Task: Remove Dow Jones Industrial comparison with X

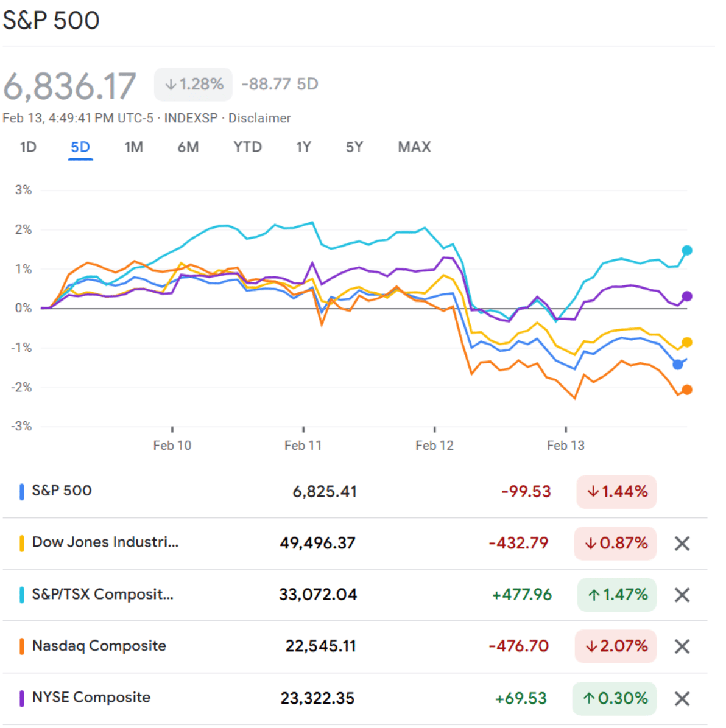Action: click(682, 544)
